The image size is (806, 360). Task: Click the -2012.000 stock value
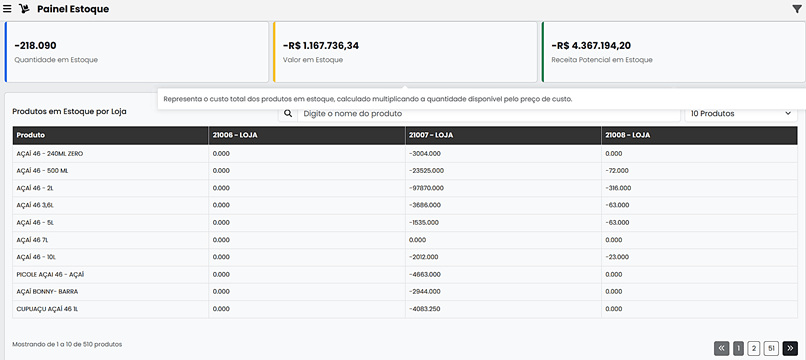(425, 257)
